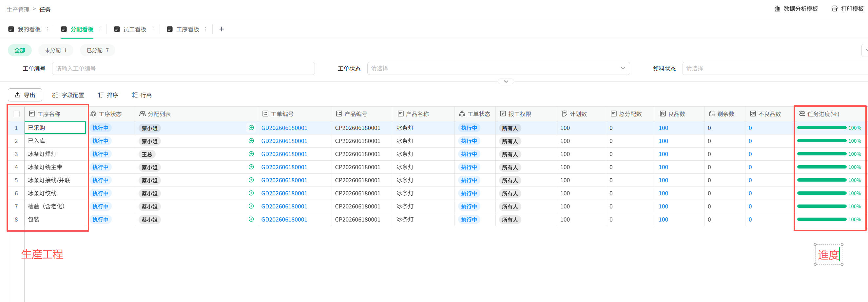Viewport: 868px width, 302px height.
Task: Click the 分配列表 column header icon
Action: [x=143, y=114]
